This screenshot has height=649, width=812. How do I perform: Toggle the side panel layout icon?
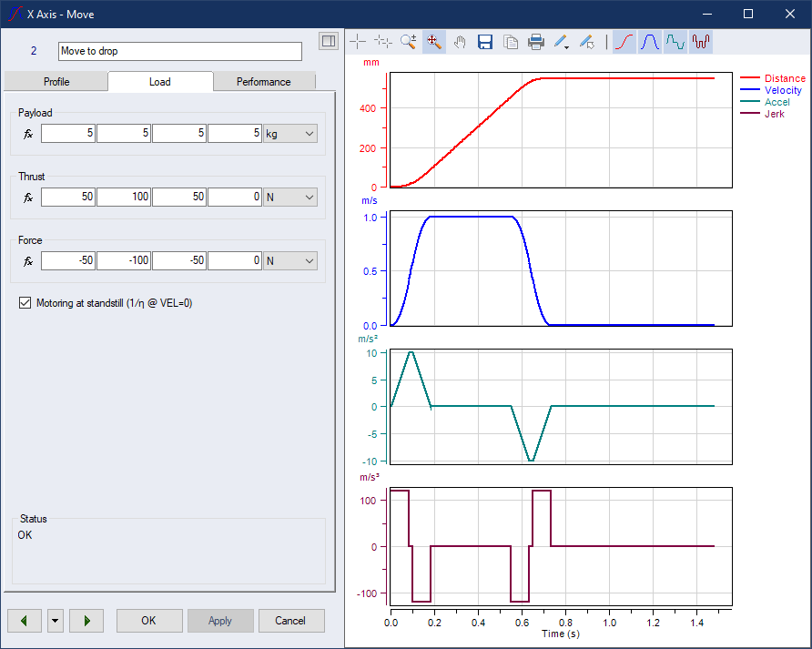328,41
